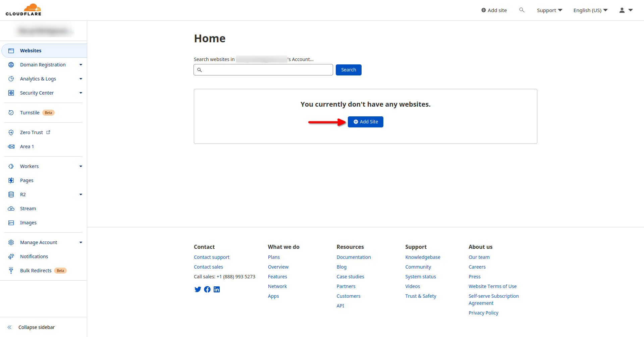Open the user profile icon menu

tap(622, 10)
